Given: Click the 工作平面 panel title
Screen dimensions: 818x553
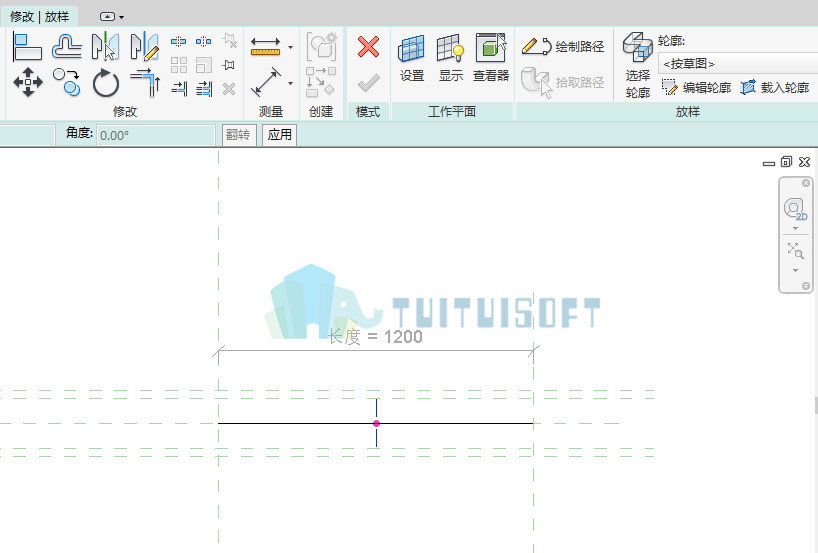Looking at the screenshot, I should (452, 112).
